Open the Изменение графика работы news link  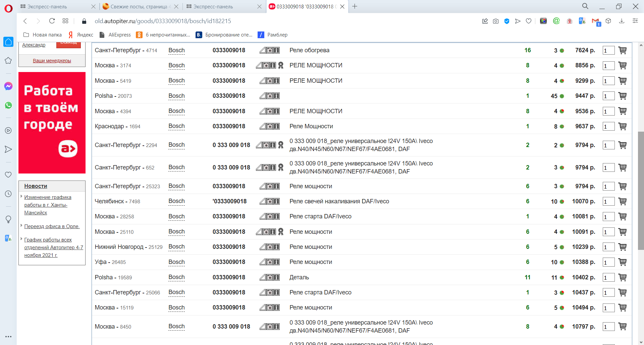[x=48, y=205]
